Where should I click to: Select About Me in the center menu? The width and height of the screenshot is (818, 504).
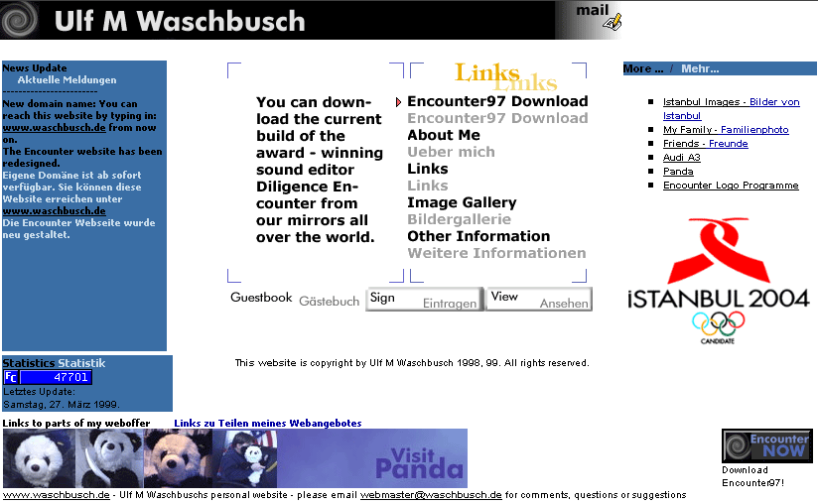[443, 135]
